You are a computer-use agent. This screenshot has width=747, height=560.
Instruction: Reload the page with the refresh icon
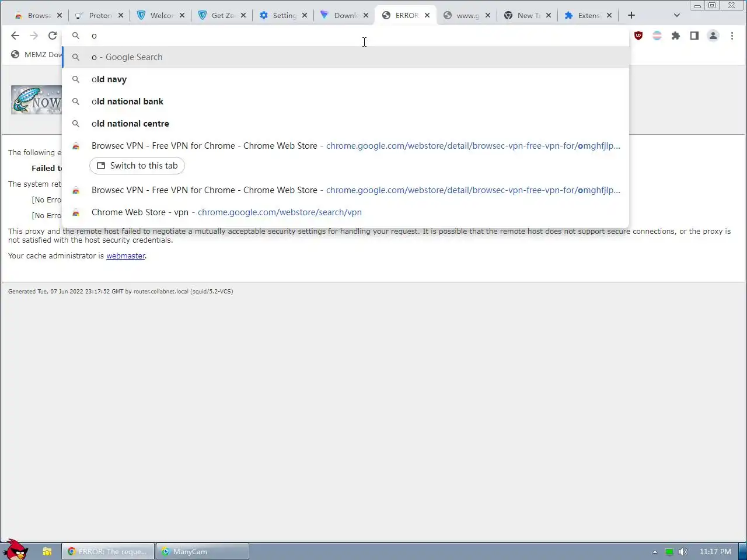tap(53, 36)
